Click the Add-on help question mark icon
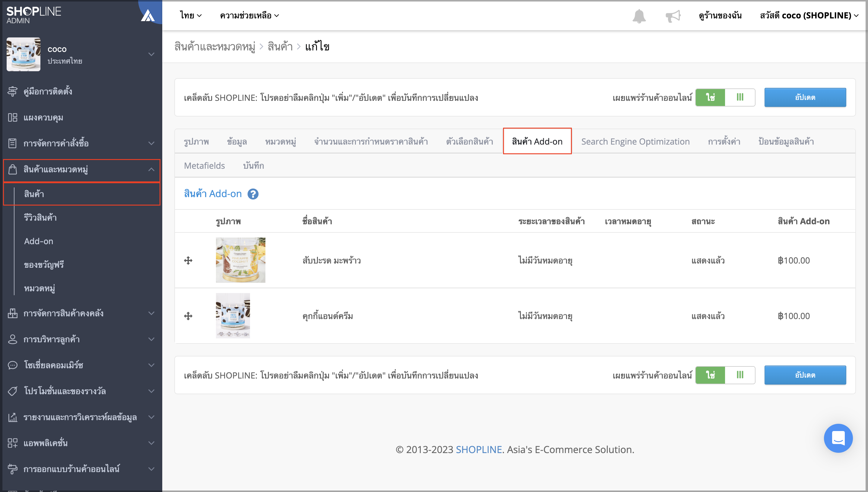This screenshot has width=868, height=492. coord(253,194)
